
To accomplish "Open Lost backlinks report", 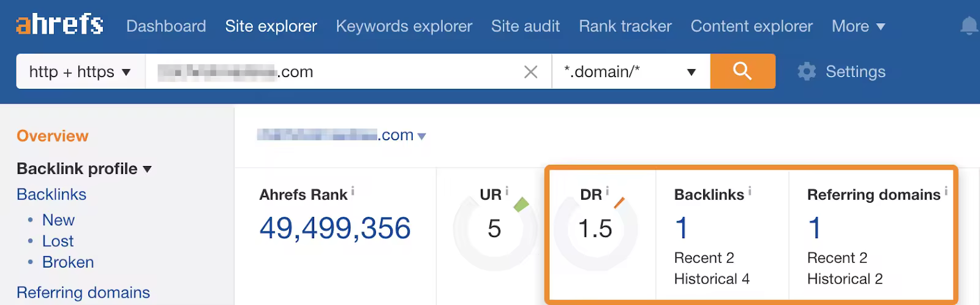I will point(58,241).
